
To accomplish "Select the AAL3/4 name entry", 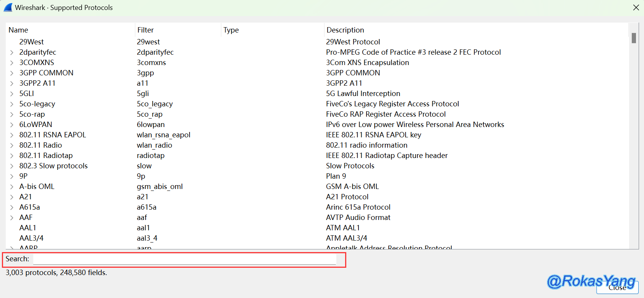I will pos(31,238).
